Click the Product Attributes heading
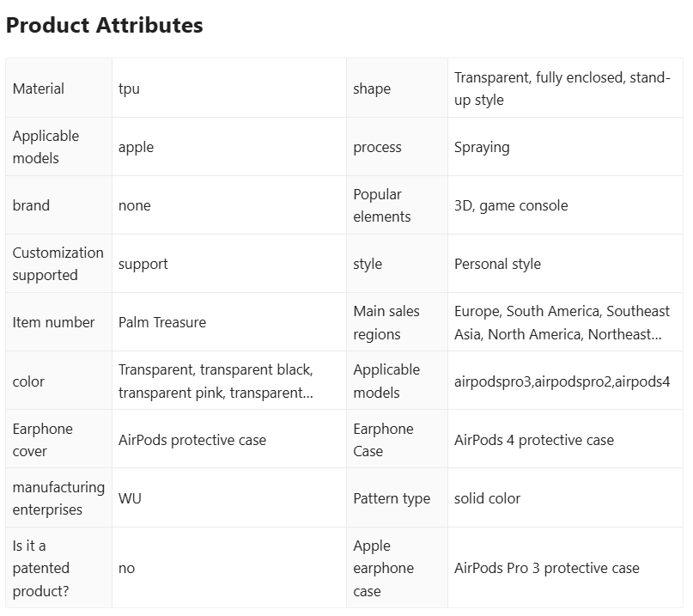This screenshot has height=616, width=693. click(104, 25)
